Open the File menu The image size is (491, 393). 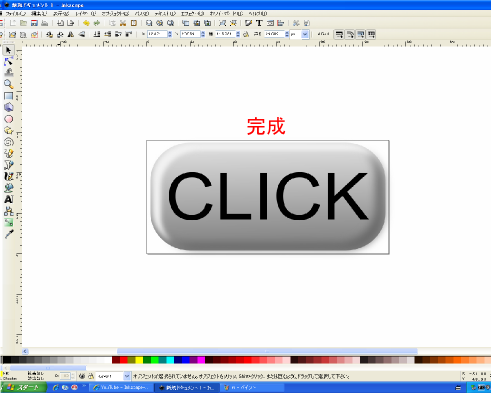(x=15, y=14)
